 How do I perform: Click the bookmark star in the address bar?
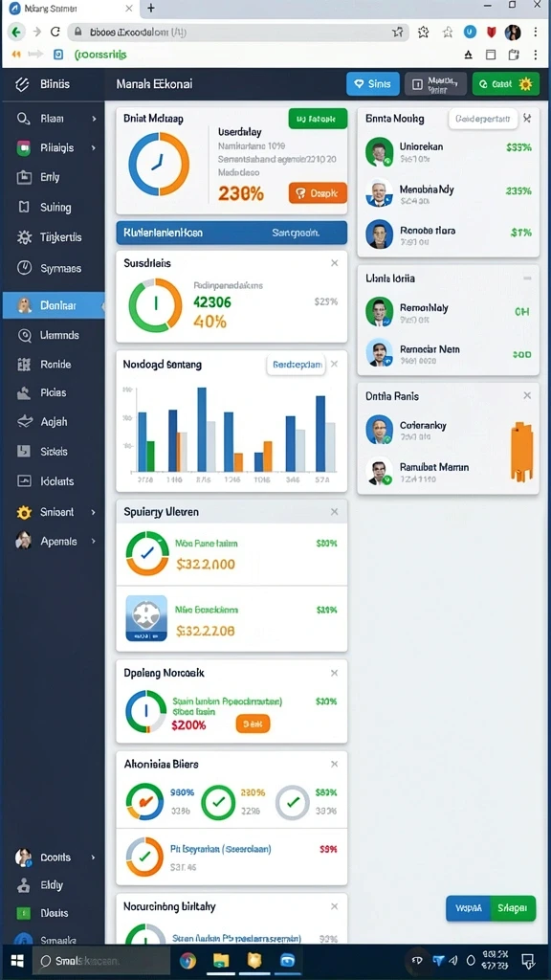coord(397,32)
